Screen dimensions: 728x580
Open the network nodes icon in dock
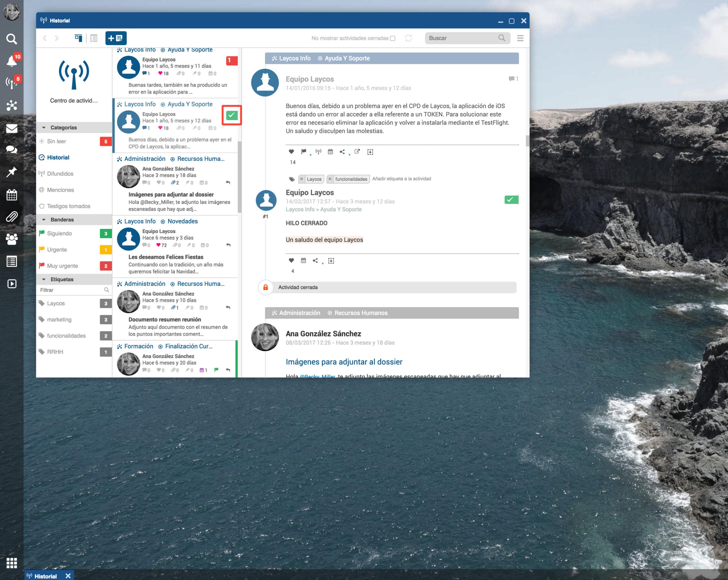coord(11,105)
